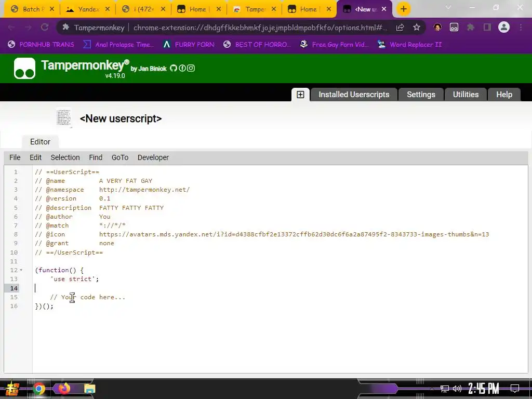Click the volume speaker tray icon
Screen dimensions: 532x399
(457, 389)
